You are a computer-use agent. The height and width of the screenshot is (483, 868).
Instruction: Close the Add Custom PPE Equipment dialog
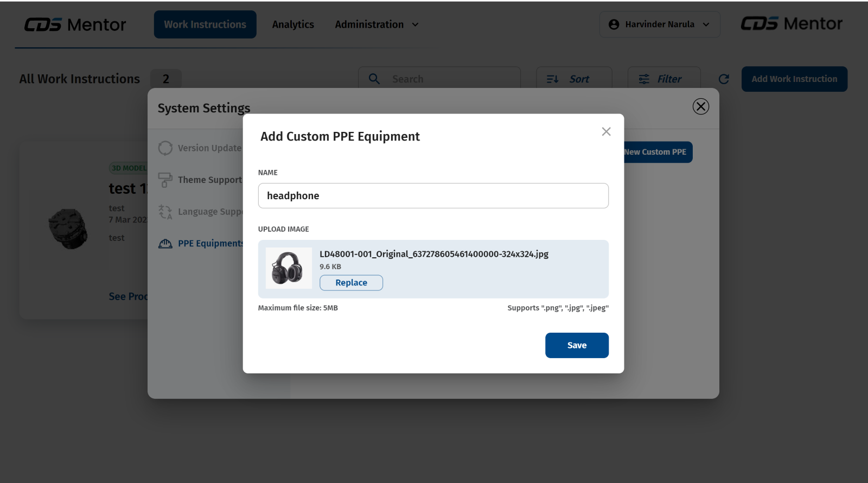pos(606,132)
